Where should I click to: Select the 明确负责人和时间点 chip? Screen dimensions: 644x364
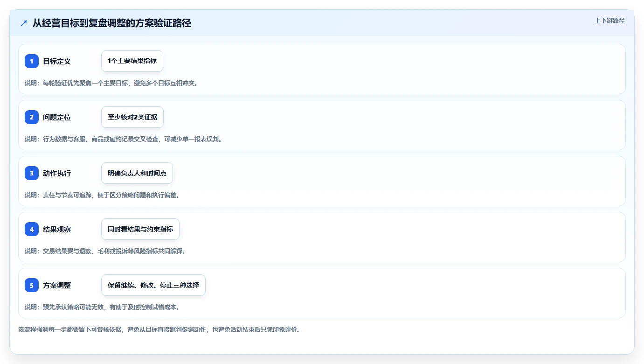(137, 173)
